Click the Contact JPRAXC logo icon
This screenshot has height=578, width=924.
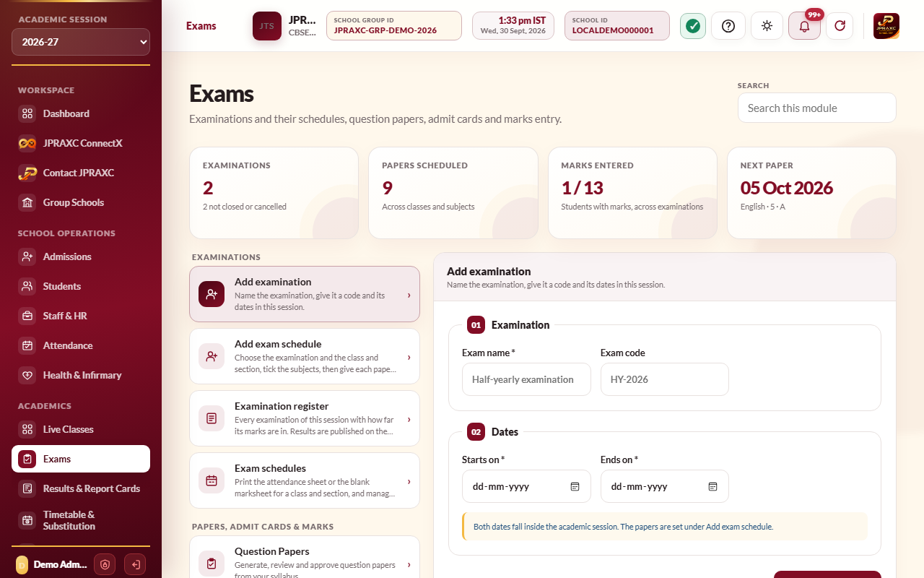pos(27,173)
